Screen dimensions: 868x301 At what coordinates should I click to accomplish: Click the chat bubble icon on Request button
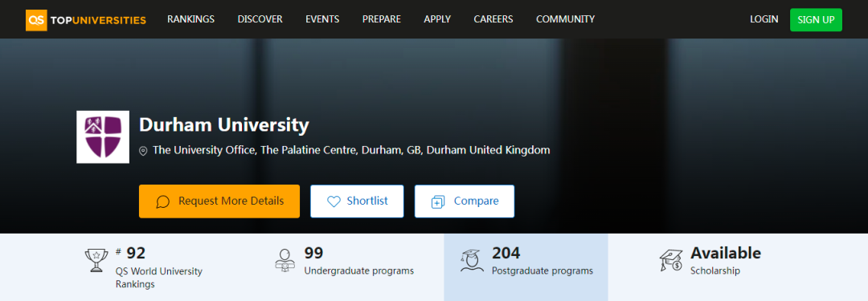162,201
